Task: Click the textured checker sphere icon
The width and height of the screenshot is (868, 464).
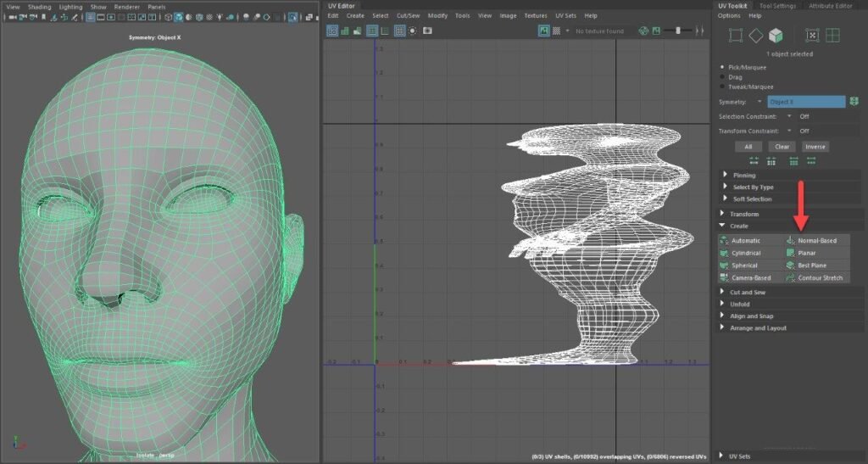Action: (x=209, y=17)
